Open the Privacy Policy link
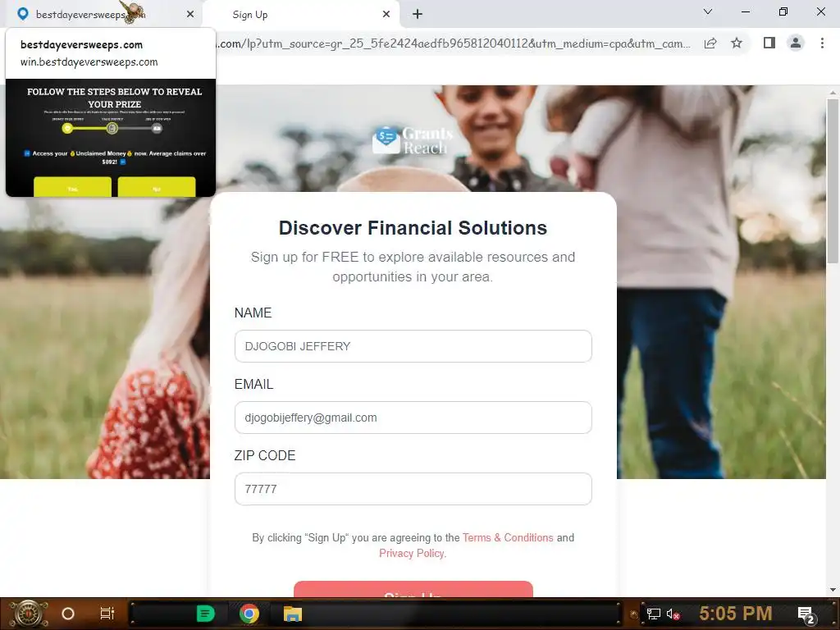This screenshot has height=630, width=840. (x=412, y=554)
